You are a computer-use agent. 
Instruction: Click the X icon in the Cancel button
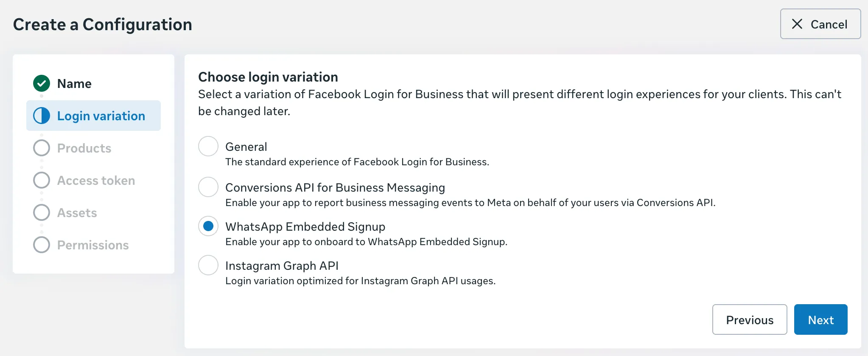pos(797,24)
